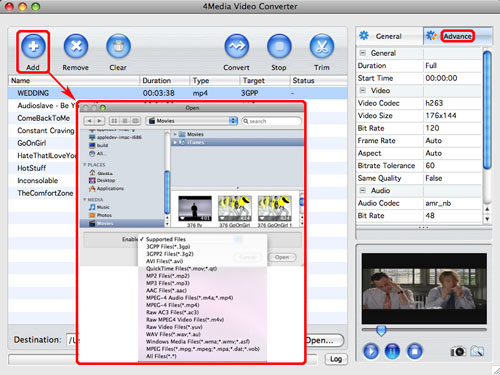Select Photos under Media sidebar
This screenshot has width=500, height=375.
click(x=100, y=215)
